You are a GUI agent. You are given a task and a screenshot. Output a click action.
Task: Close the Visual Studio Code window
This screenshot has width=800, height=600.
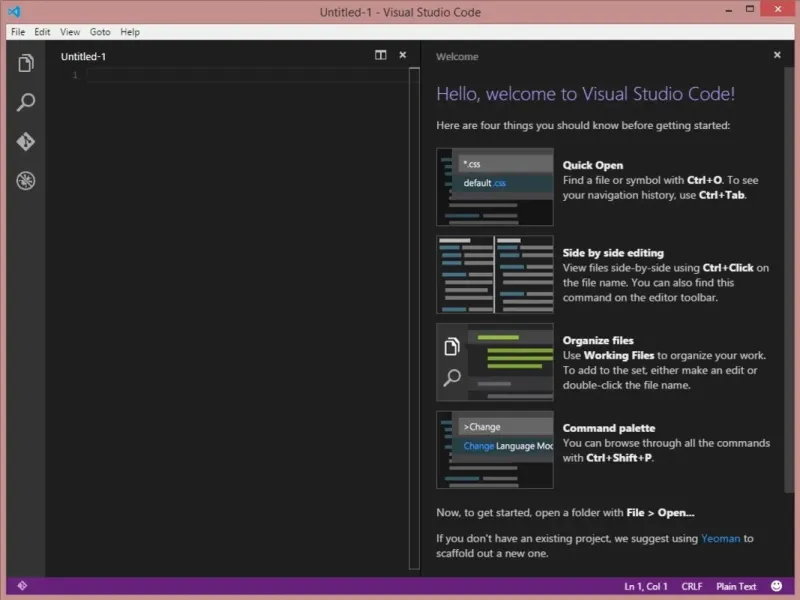coord(778,9)
